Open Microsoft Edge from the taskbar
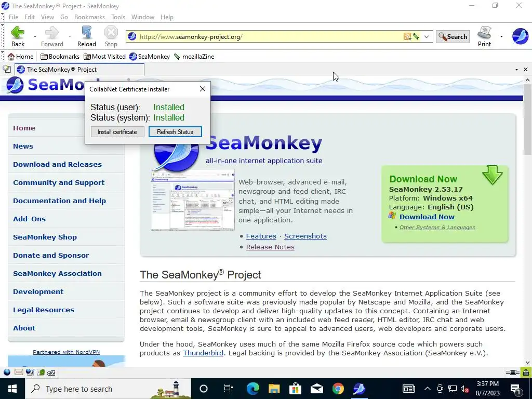The image size is (532, 399). pos(252,389)
